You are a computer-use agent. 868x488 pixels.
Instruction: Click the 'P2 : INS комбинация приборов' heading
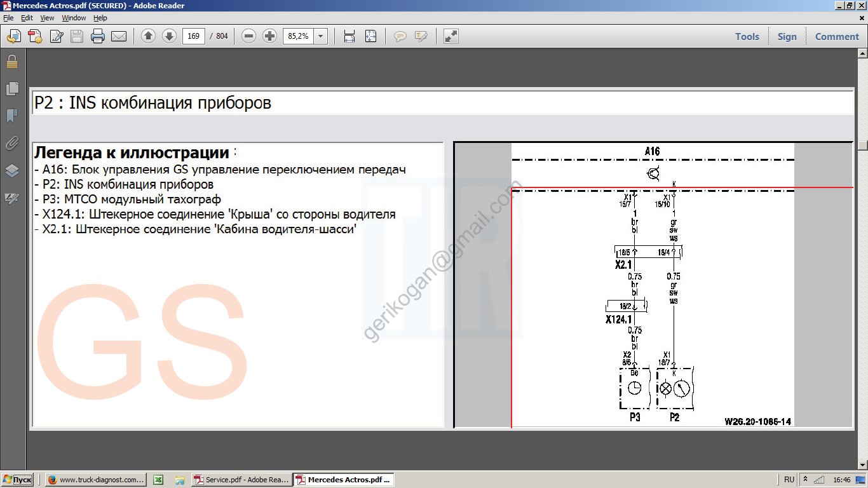tap(153, 103)
